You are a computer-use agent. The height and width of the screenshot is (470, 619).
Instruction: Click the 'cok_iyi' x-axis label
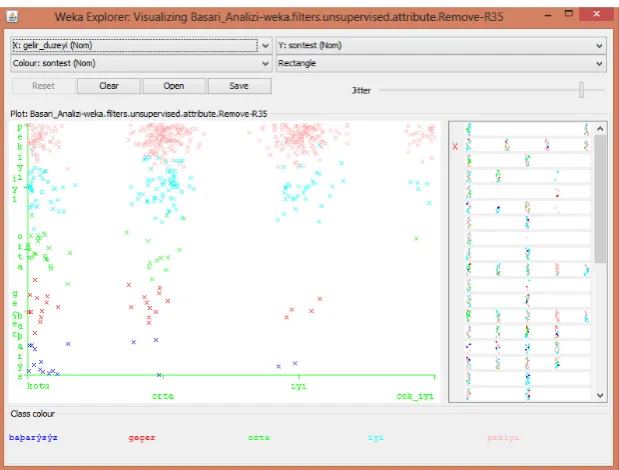[415, 396]
